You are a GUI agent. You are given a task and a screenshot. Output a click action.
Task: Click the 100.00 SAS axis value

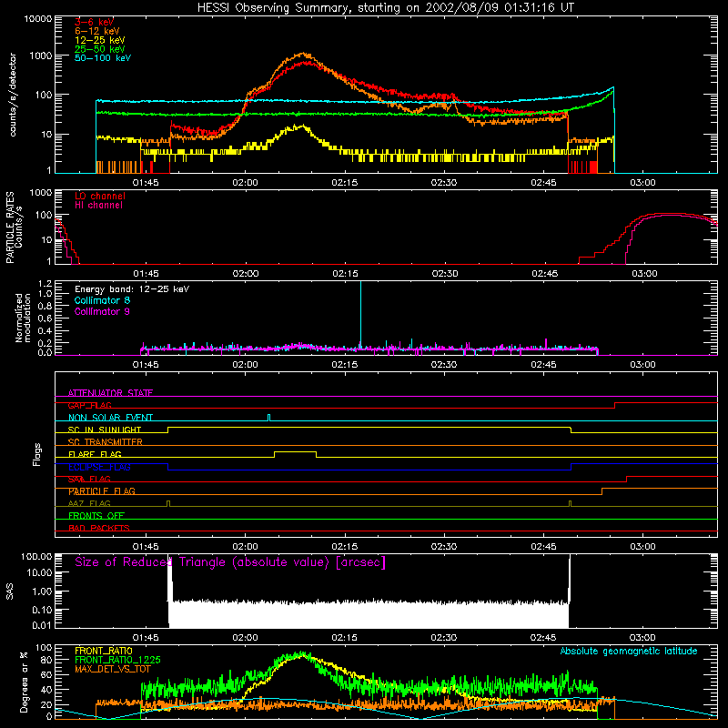[36, 556]
